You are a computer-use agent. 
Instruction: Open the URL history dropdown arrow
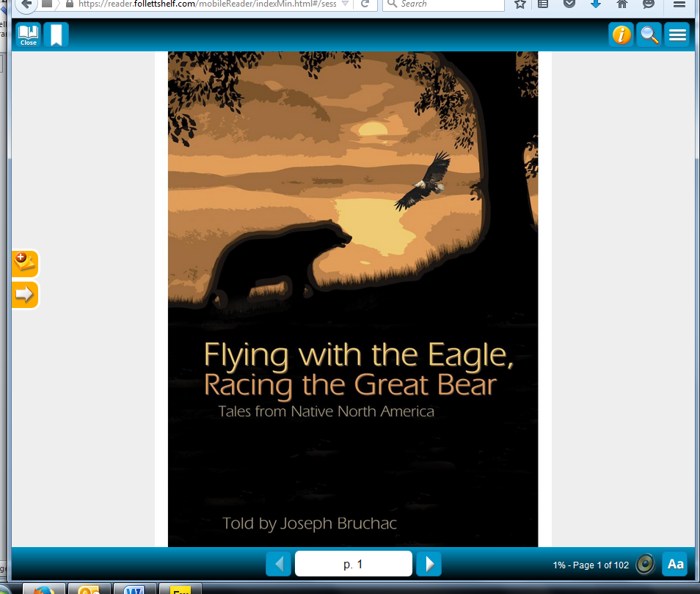pyautogui.click(x=346, y=4)
